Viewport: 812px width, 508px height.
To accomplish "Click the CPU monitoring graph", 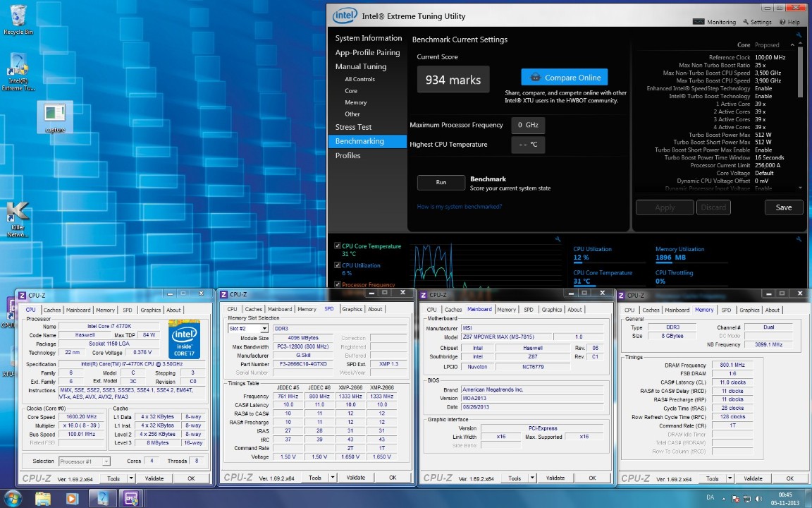I will point(487,265).
